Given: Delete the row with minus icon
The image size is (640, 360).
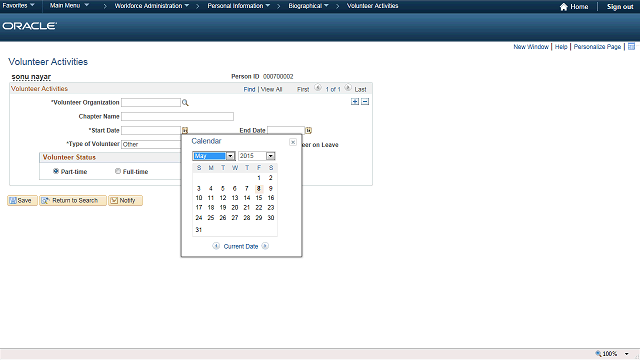Looking at the screenshot, I should 365,102.
